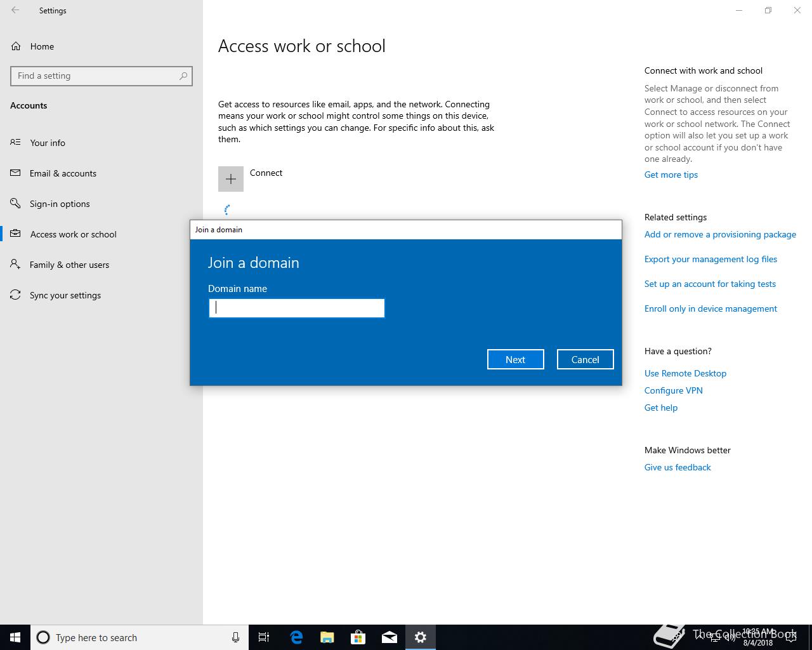
Task: Click the taskbar search box
Action: pos(140,637)
